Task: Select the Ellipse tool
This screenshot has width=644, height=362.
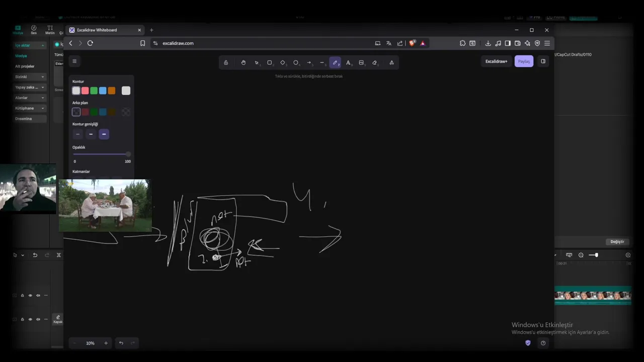Action: click(x=296, y=63)
